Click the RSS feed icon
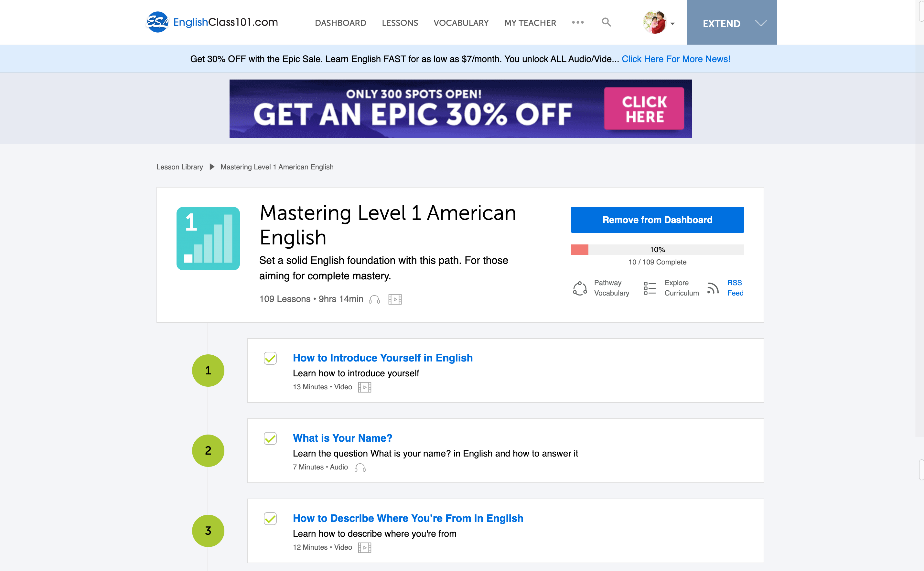Screen dimensions: 924x571 coord(713,288)
